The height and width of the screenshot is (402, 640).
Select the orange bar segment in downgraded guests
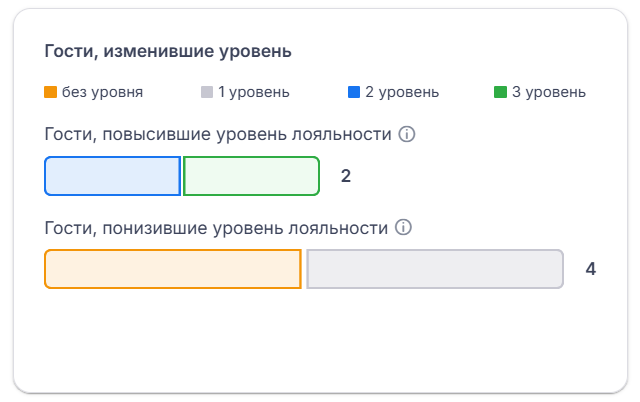173,269
